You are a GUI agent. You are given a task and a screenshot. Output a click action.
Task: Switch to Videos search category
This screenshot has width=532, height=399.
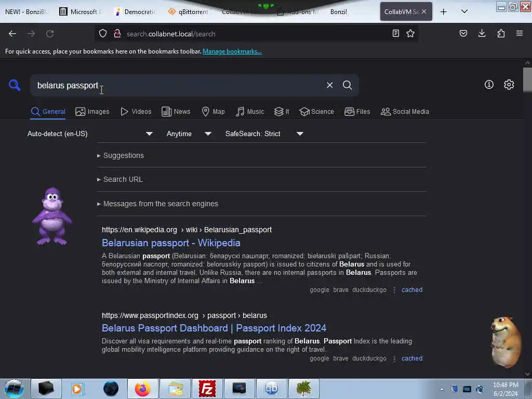136,112
